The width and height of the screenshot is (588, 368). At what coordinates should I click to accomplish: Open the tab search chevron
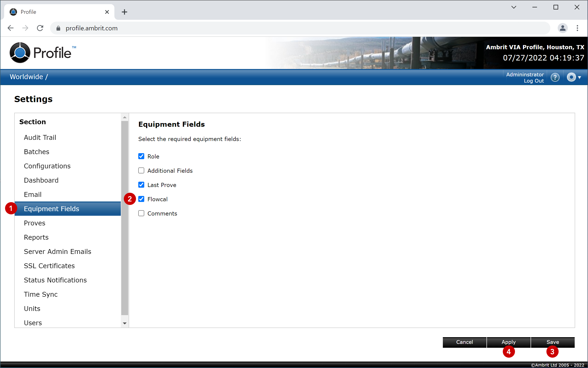pos(514,7)
